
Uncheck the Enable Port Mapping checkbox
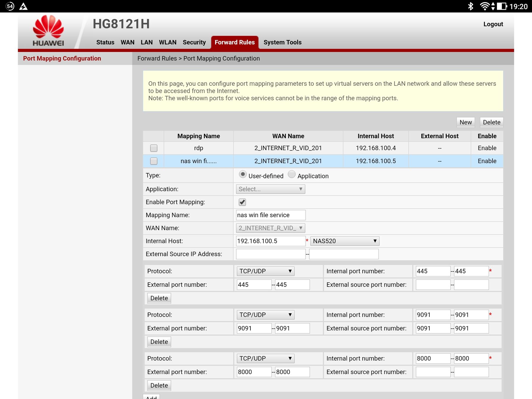point(242,202)
